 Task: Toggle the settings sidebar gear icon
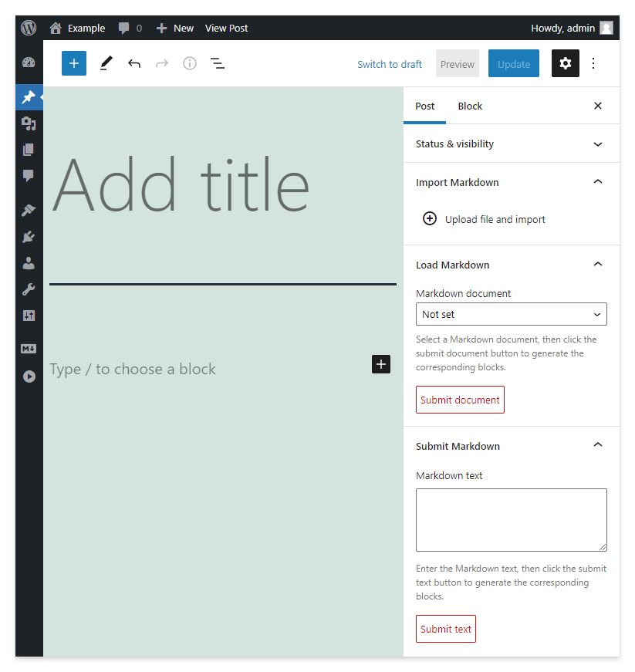[x=565, y=63]
